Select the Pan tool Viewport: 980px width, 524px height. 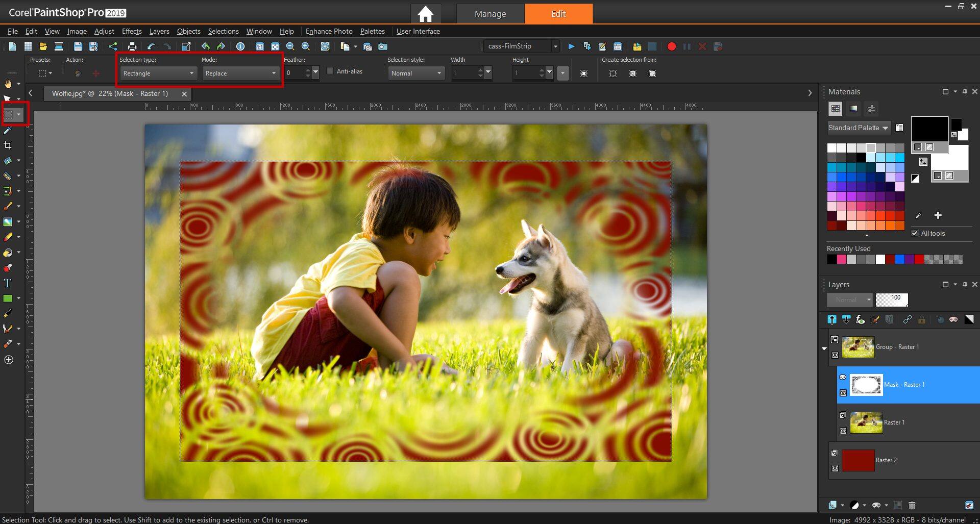point(8,85)
